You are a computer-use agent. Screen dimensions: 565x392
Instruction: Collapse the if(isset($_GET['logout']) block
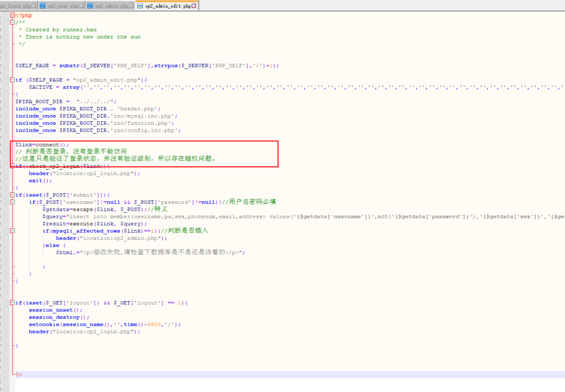coord(12,303)
